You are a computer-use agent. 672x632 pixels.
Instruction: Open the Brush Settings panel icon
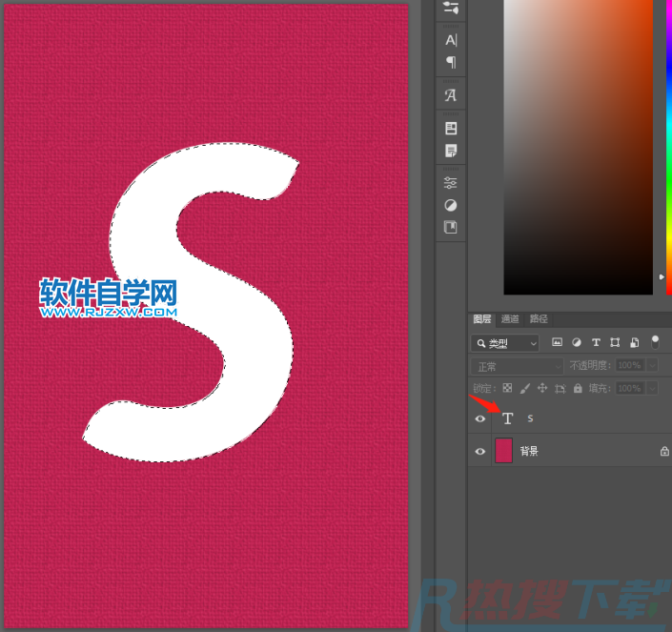coord(451,8)
